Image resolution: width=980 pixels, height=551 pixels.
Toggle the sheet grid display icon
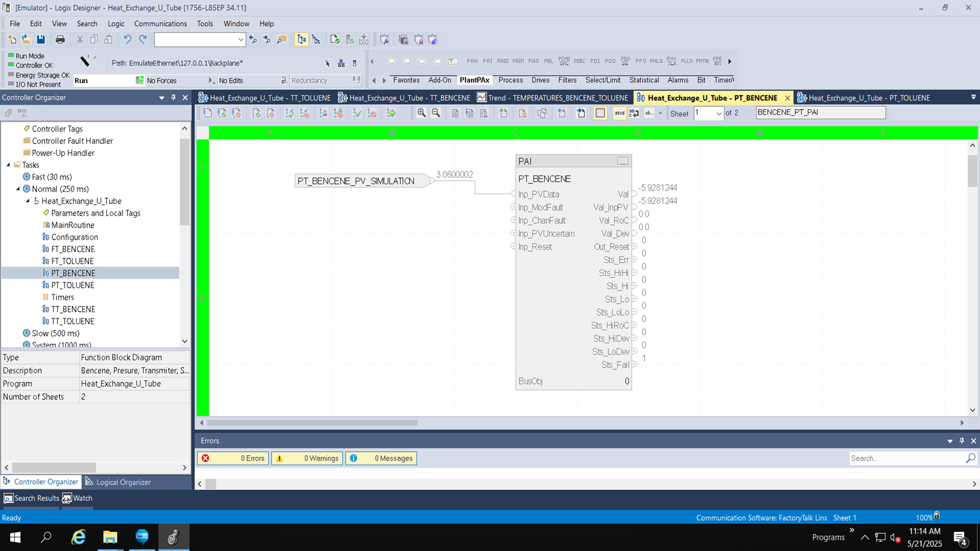600,113
